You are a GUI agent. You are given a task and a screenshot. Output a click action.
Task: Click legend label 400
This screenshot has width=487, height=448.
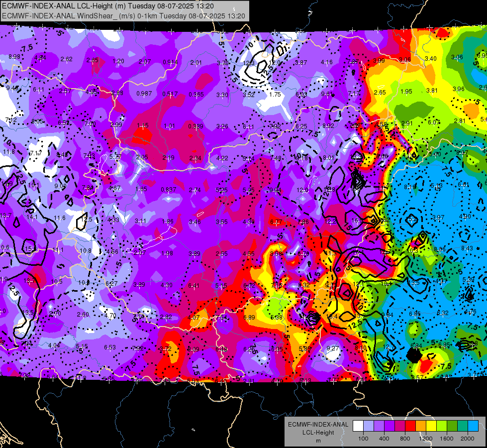point(384,439)
